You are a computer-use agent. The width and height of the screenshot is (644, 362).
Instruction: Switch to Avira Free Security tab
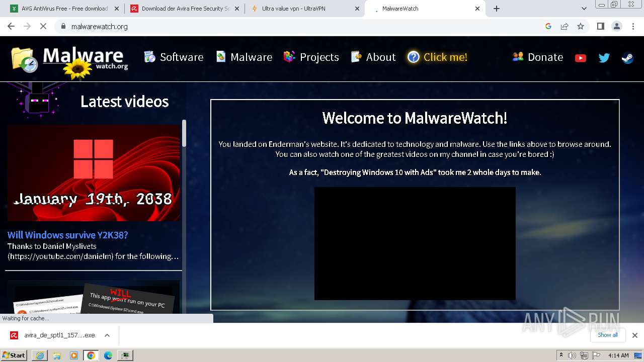point(184,9)
